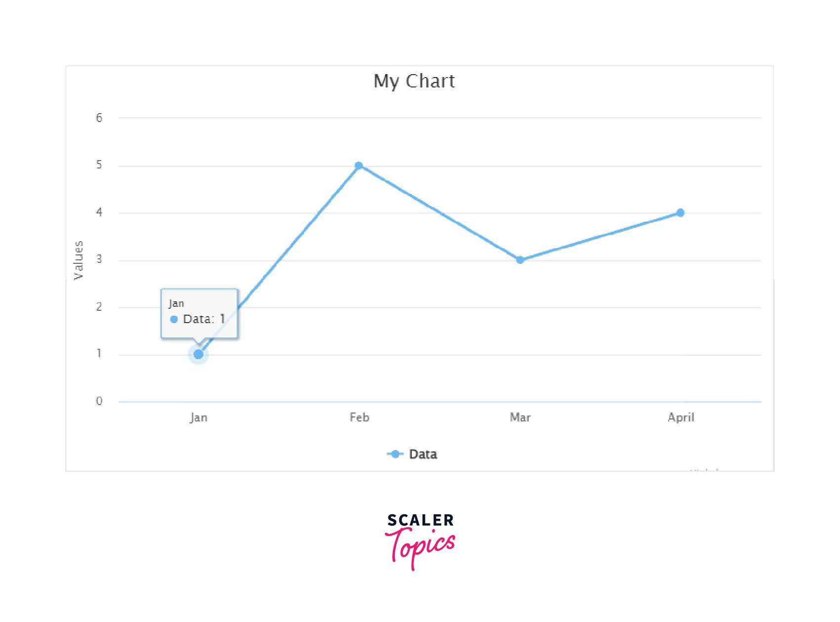Click the Values y-axis title
The height and width of the screenshot is (622, 840).
(78, 260)
